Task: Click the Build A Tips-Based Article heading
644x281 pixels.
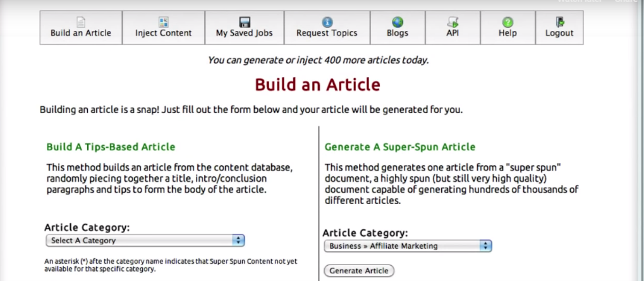Action: 111,147
